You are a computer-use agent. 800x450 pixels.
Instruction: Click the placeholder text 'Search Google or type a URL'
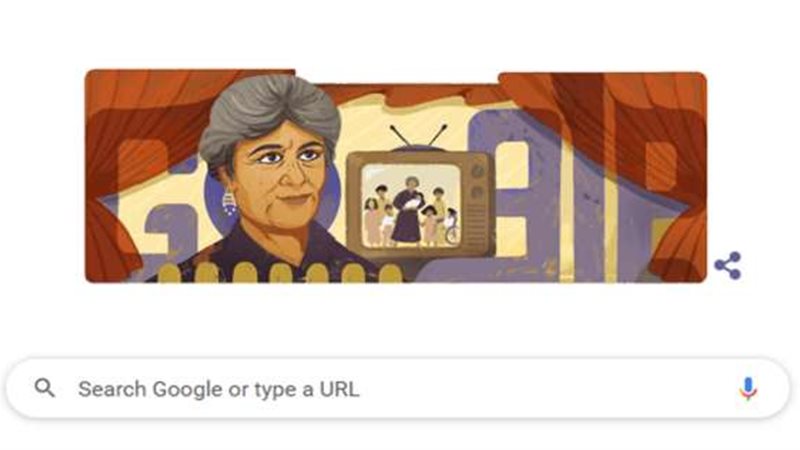(x=219, y=389)
